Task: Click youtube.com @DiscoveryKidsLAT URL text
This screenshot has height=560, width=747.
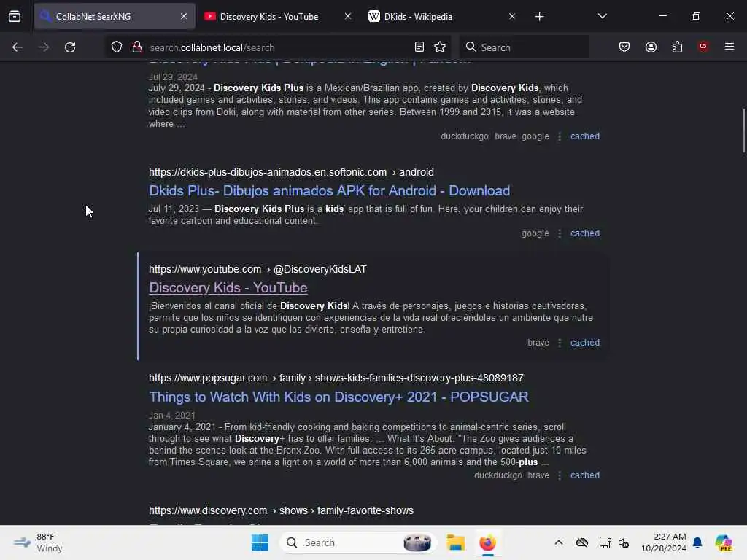Action: tap(258, 270)
